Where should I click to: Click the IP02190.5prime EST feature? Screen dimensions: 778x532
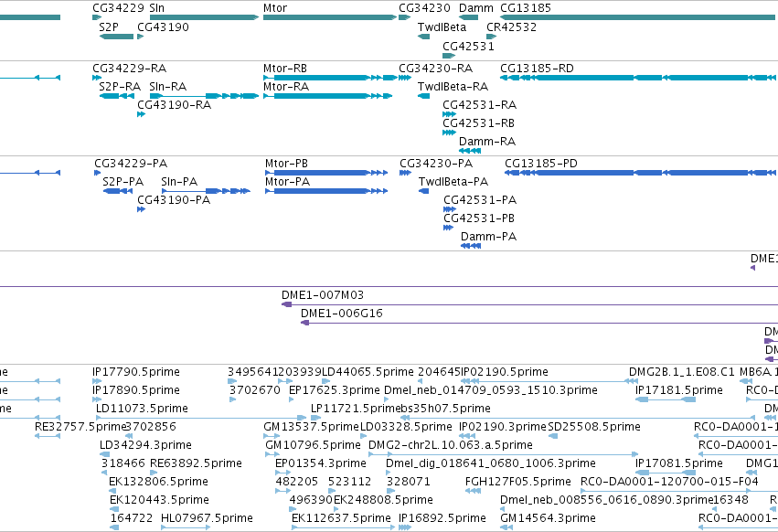(x=549, y=381)
